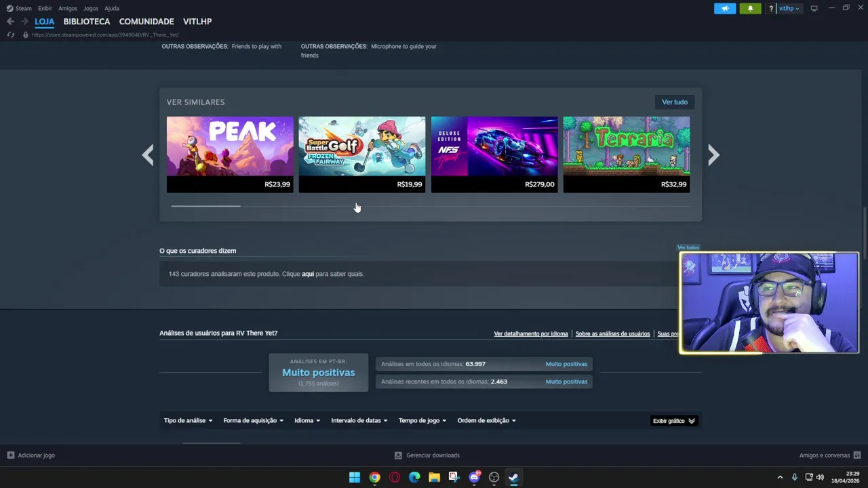This screenshot has width=868, height=488.
Task: Open the Super Battle Golf card
Action: (362, 155)
